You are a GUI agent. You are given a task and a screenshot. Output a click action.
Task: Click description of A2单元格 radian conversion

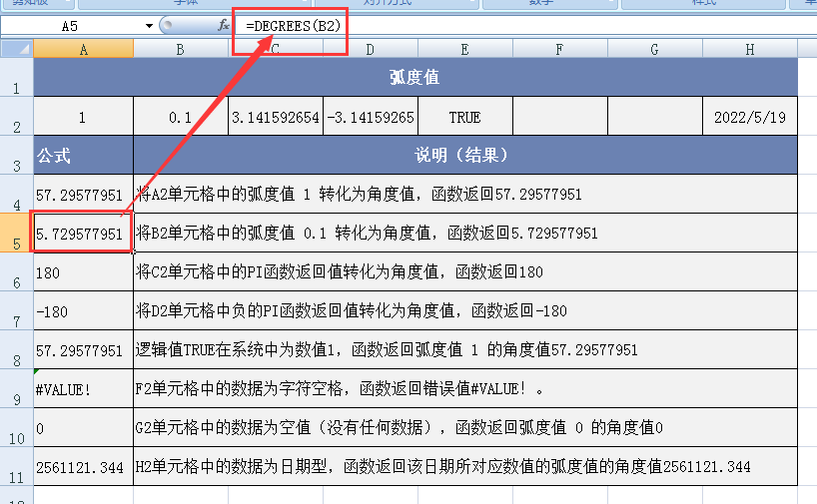pyautogui.click(x=465, y=194)
